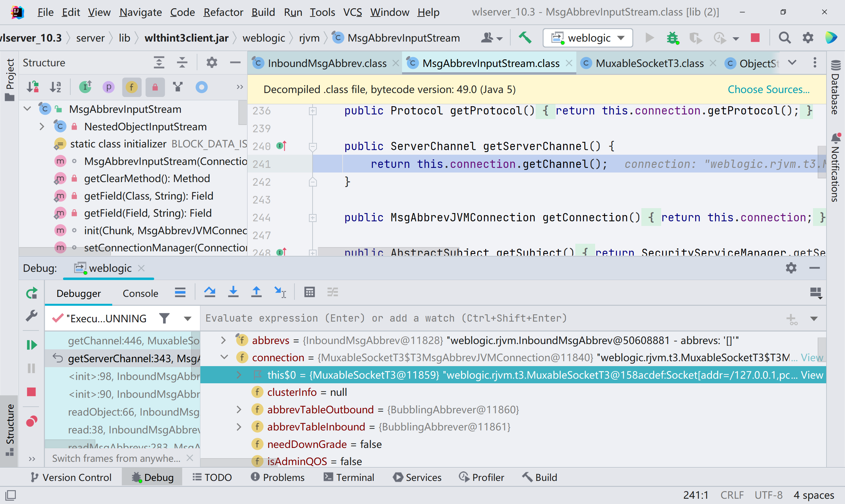The height and width of the screenshot is (504, 845).
Task: Click the fold toggle at line 240
Action: pos(313,146)
